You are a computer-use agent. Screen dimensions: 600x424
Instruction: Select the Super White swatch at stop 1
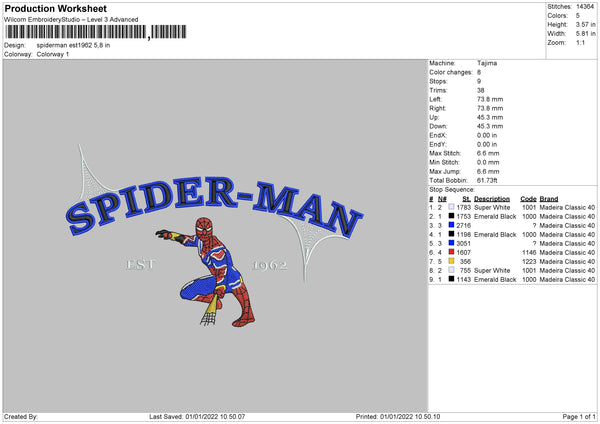(452, 207)
